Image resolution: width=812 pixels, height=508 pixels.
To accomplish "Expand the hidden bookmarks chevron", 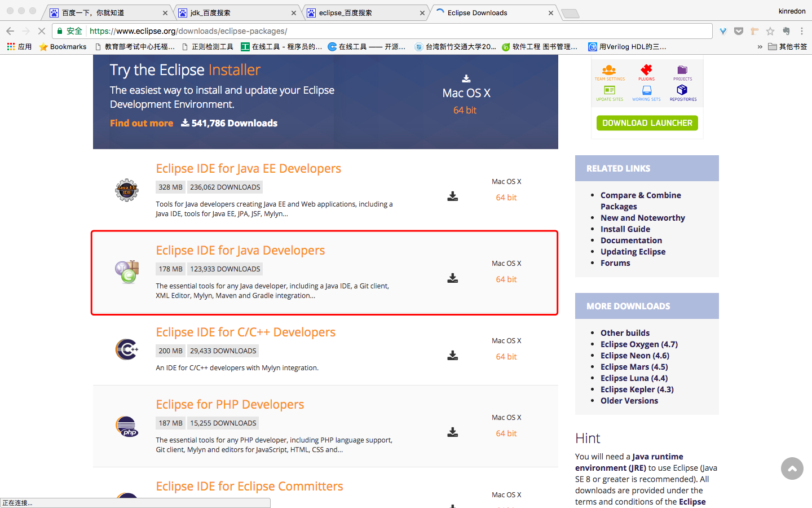I will coord(760,47).
